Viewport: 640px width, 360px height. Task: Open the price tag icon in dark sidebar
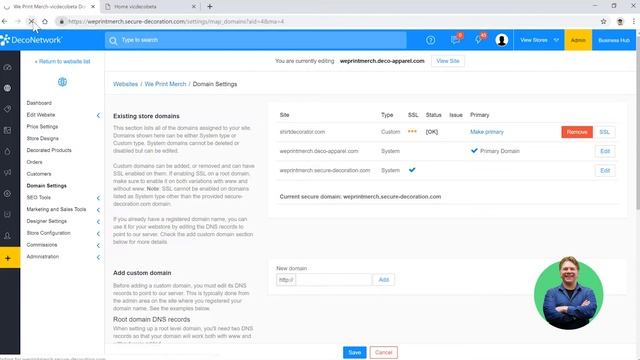coord(7,109)
